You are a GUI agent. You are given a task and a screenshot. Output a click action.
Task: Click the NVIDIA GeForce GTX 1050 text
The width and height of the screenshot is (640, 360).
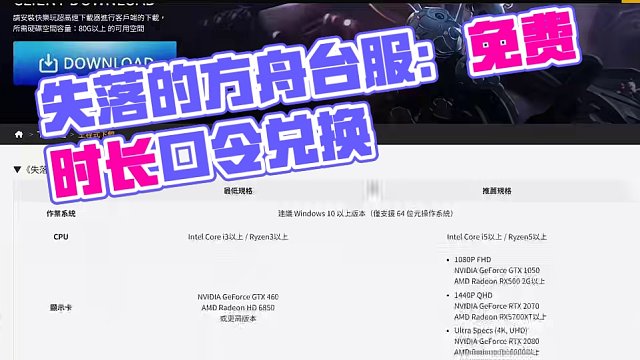pos(497,270)
